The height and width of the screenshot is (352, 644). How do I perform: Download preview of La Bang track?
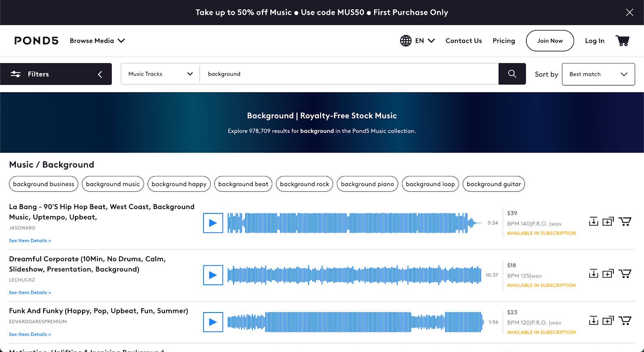click(x=594, y=222)
